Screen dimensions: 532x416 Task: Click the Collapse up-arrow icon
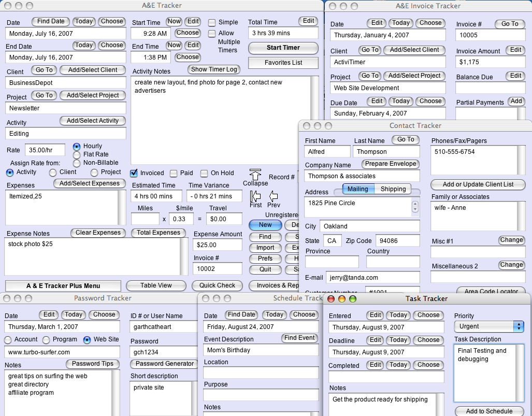(x=255, y=174)
